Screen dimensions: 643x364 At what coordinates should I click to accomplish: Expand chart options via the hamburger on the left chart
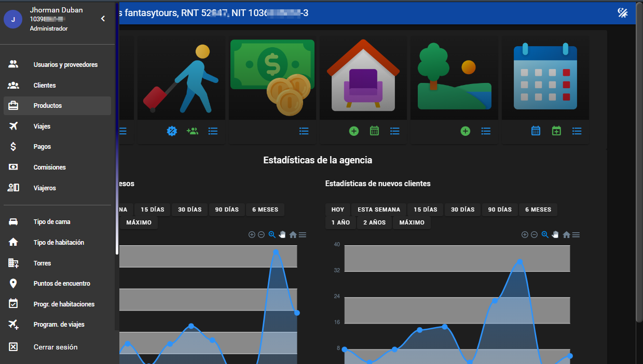[x=303, y=234]
